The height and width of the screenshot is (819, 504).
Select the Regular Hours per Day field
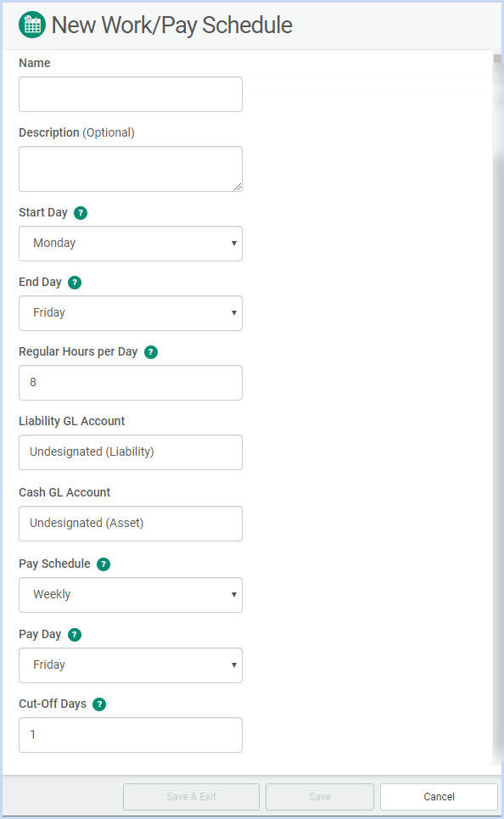(131, 383)
